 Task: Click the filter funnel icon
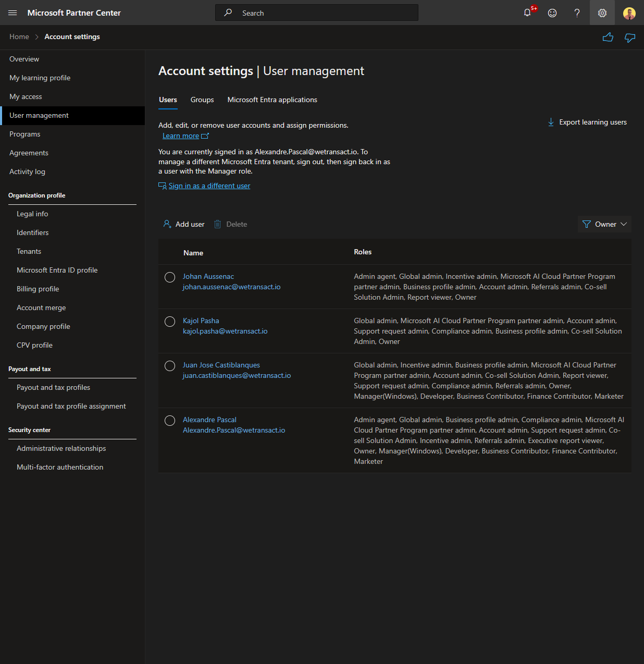click(587, 224)
